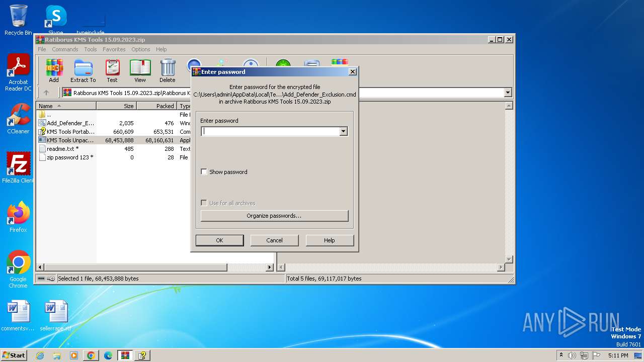Open the sellerrape.rtf document icon
Image resolution: width=644 pixels, height=362 pixels.
(56, 316)
